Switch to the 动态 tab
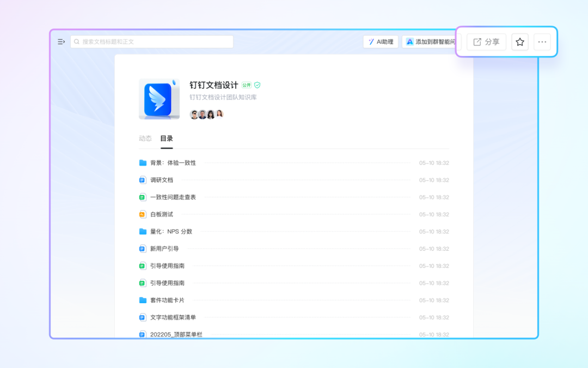Screen dimensions: 588x368 pos(145,138)
